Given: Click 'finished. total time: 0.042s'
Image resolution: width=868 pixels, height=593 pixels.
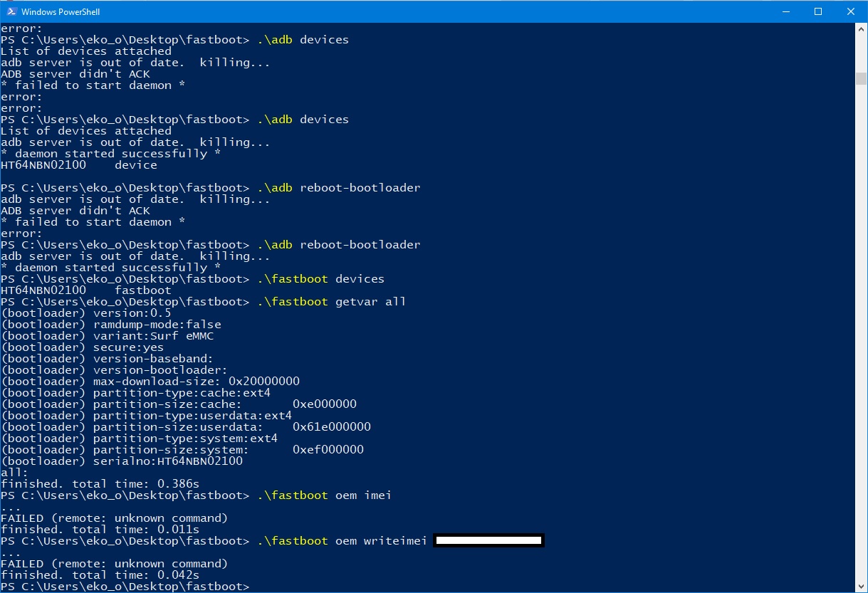Looking at the screenshot, I should pos(100,575).
